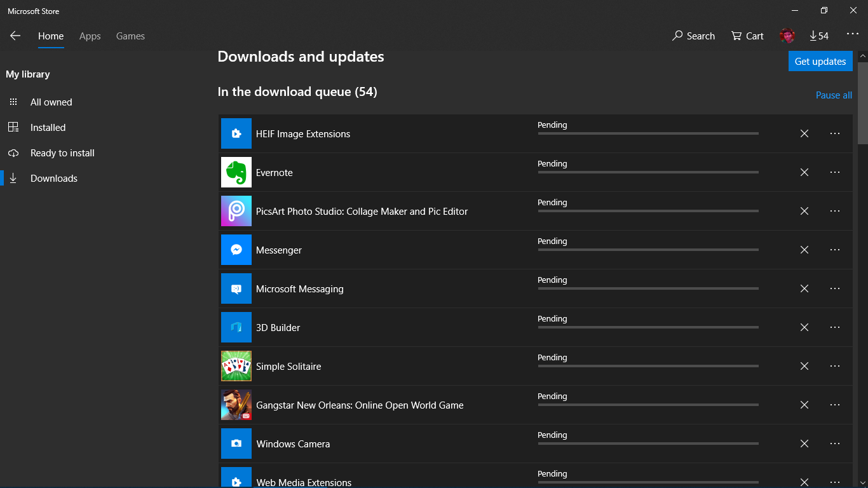
Task: Open more options for HEIF Image Extensions
Action: click(835, 133)
